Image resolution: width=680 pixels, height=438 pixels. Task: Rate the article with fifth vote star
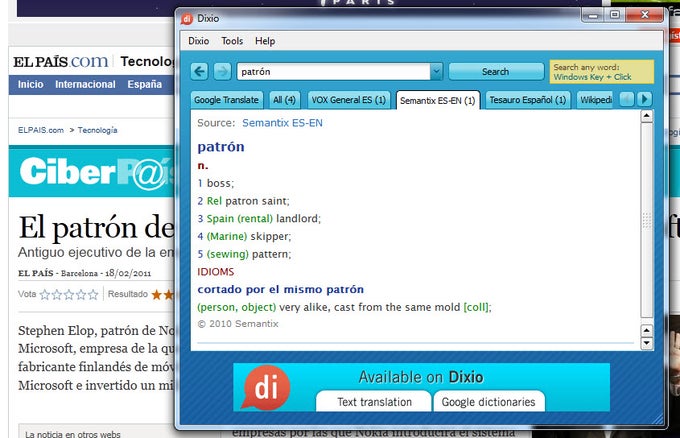93,295
